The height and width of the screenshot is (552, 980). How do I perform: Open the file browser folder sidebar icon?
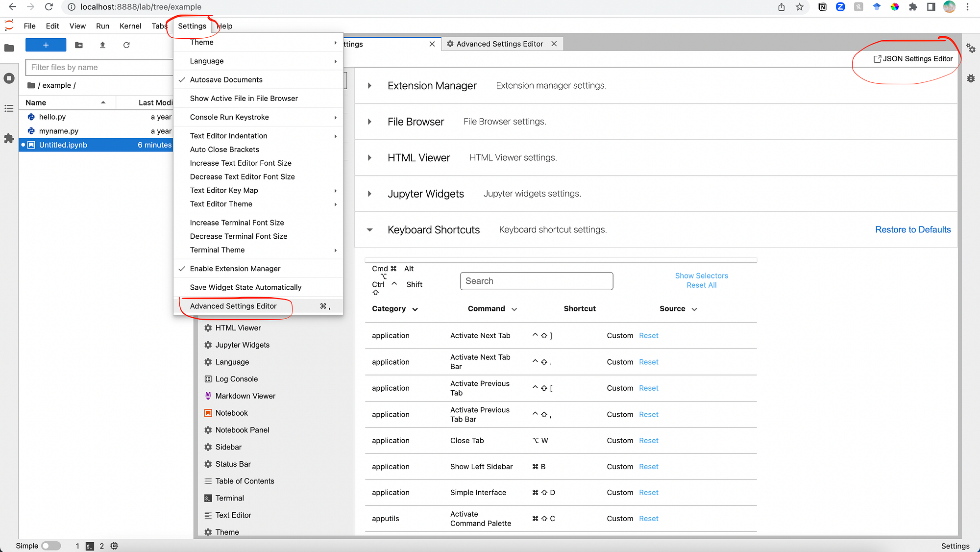point(9,48)
